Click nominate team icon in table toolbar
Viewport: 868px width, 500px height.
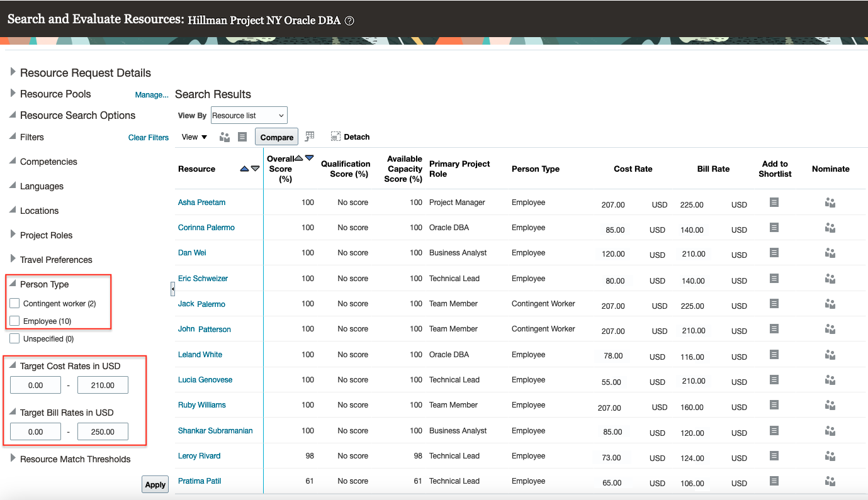(225, 137)
